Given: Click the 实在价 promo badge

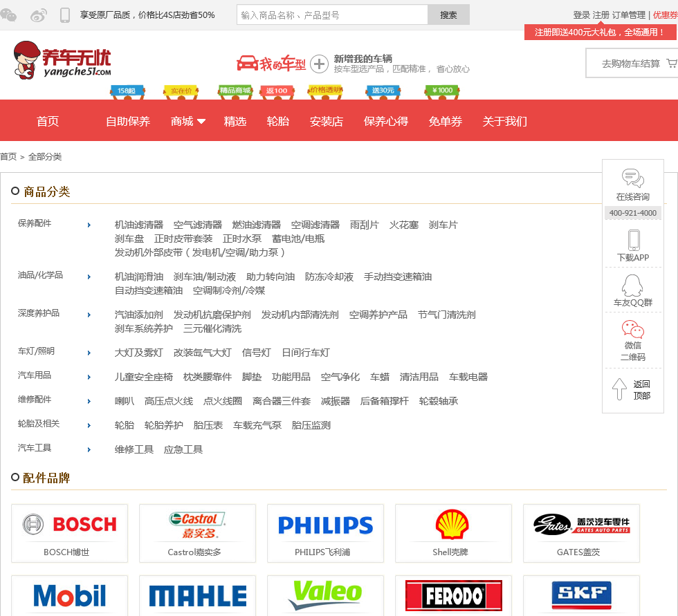Looking at the screenshot, I should click(x=181, y=91).
